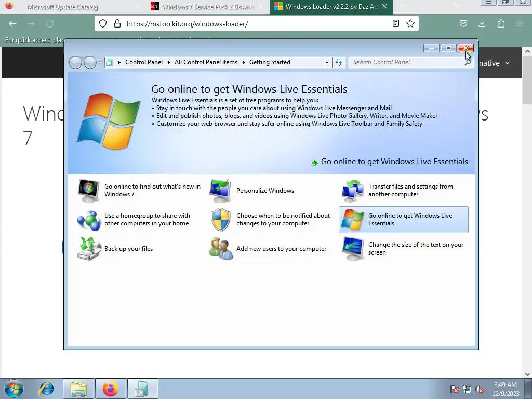Click Control Panel in the breadcrumb

tap(144, 62)
